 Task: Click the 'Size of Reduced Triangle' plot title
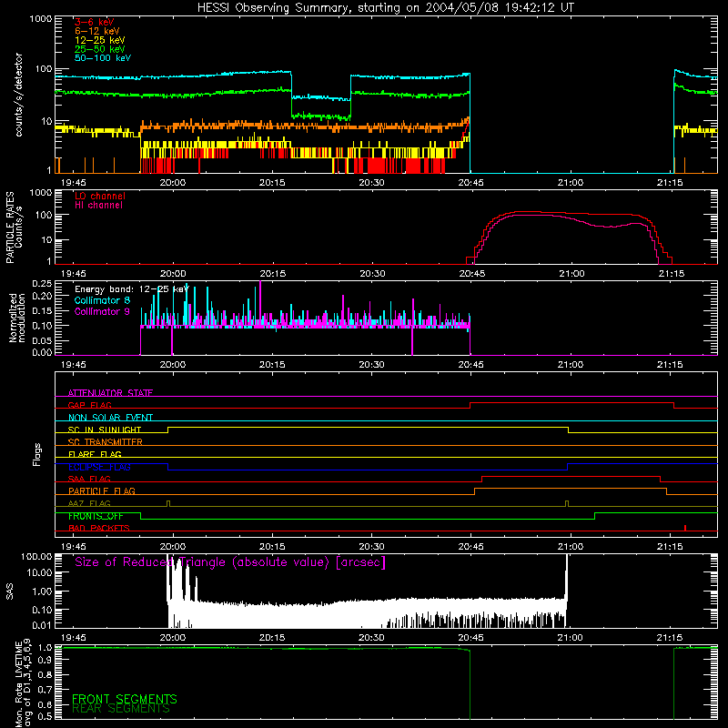[x=230, y=562]
